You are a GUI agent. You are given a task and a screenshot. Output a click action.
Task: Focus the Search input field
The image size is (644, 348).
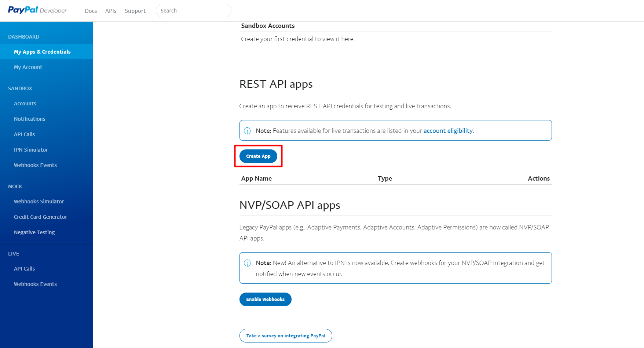click(x=194, y=11)
